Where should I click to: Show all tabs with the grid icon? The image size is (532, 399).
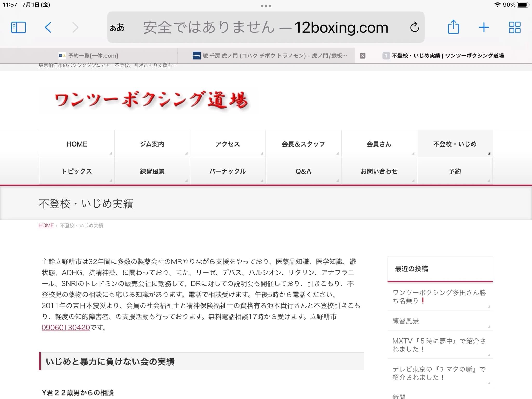[514, 27]
